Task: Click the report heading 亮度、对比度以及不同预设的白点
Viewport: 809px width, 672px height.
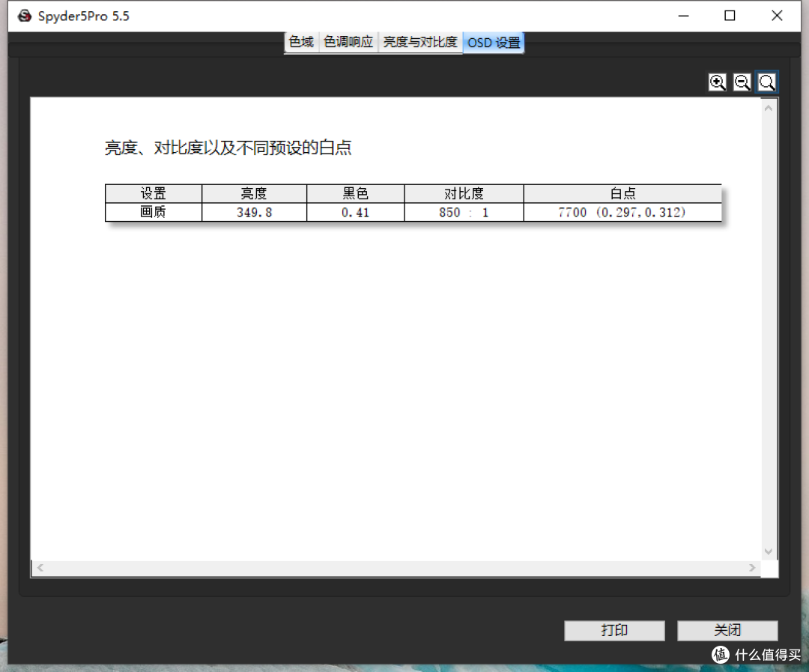Action: click(x=228, y=148)
